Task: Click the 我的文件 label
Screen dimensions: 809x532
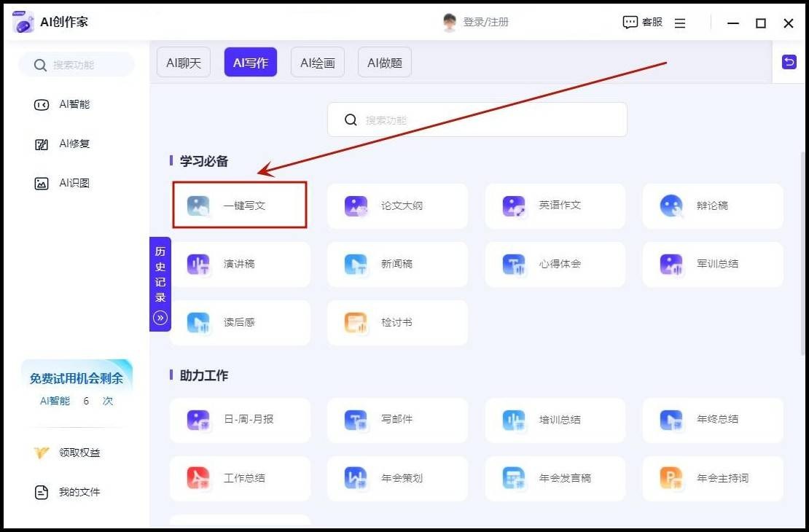Action: pos(79,492)
